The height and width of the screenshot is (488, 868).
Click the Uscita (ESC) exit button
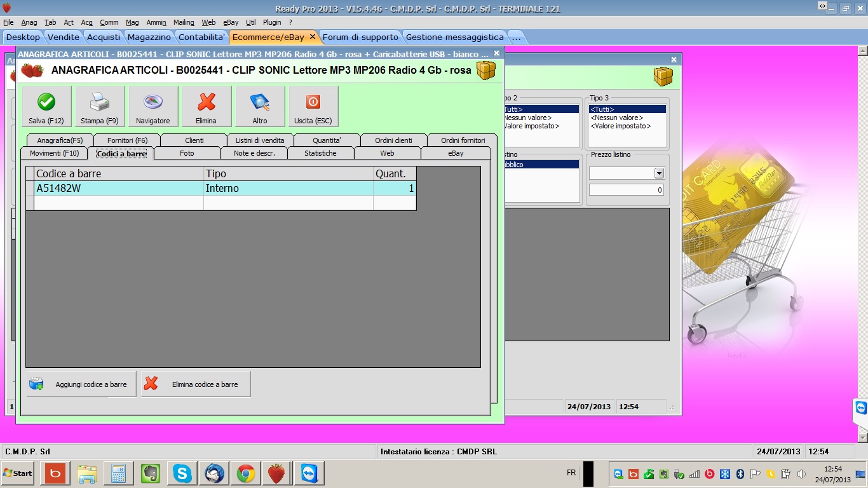[313, 107]
